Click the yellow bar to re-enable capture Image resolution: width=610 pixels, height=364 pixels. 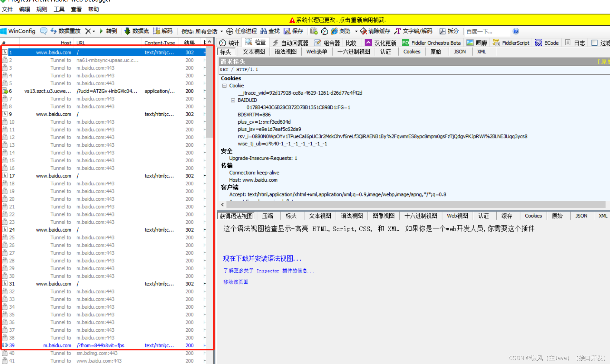coord(338,20)
